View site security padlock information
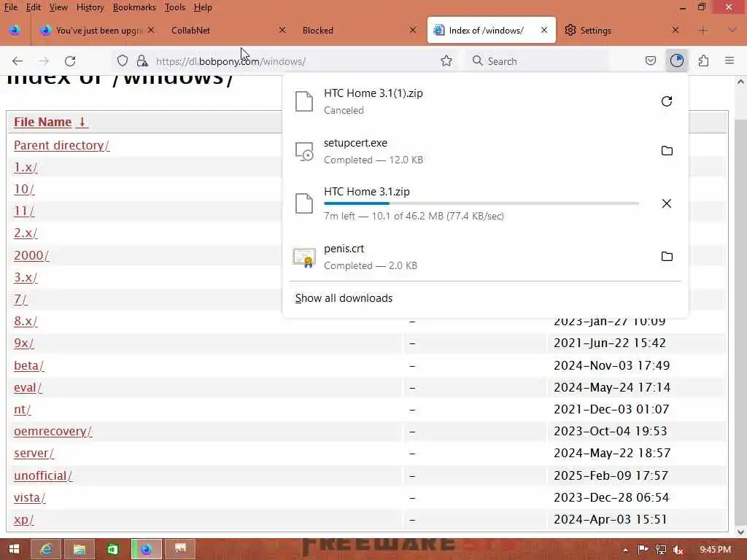747x560 pixels. point(142,61)
